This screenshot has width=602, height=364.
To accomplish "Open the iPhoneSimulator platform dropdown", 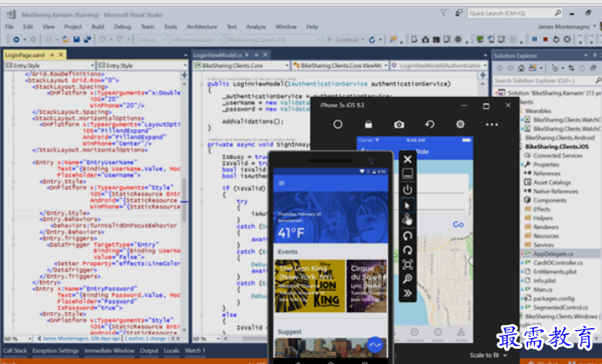I will point(197,40).
